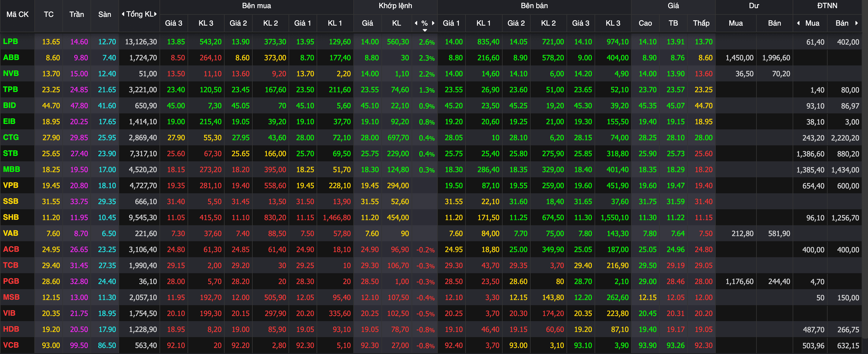This screenshot has height=354, width=868.
Task: Click the left arrow beside Tổng KL header
Action: pos(123,14)
